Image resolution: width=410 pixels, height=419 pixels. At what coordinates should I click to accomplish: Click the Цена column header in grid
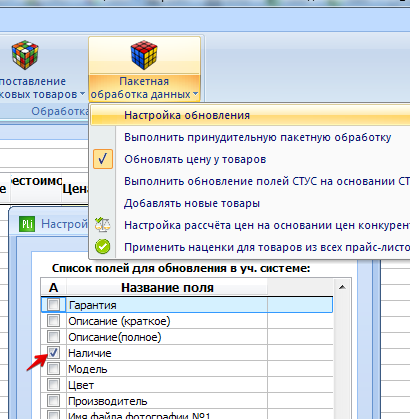[75, 188]
